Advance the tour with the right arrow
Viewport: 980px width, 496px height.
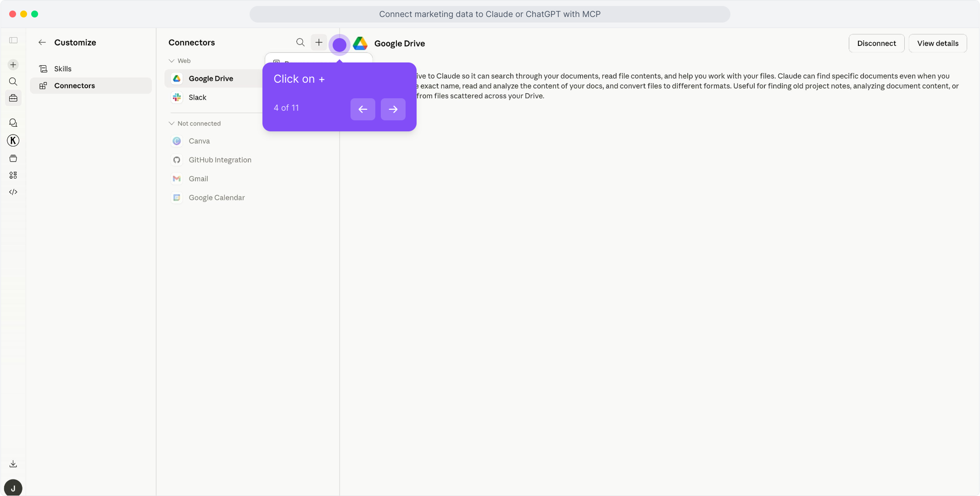tap(393, 109)
